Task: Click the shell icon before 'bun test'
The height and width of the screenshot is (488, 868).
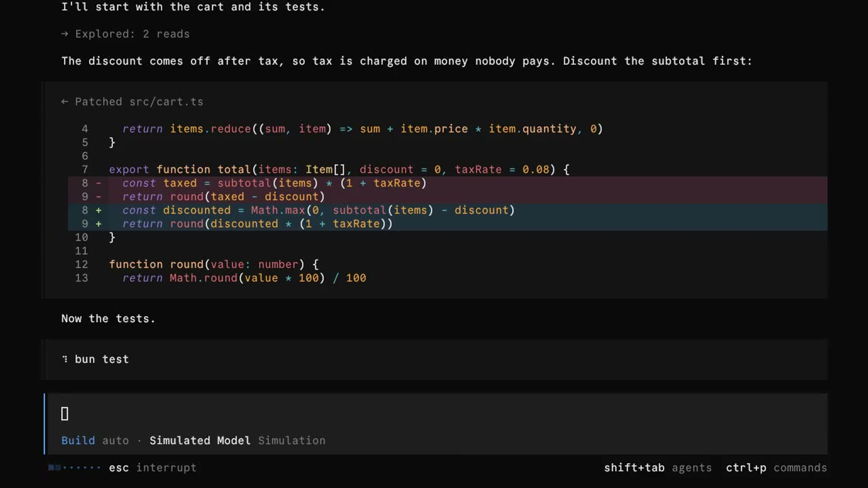Action: tap(65, 359)
